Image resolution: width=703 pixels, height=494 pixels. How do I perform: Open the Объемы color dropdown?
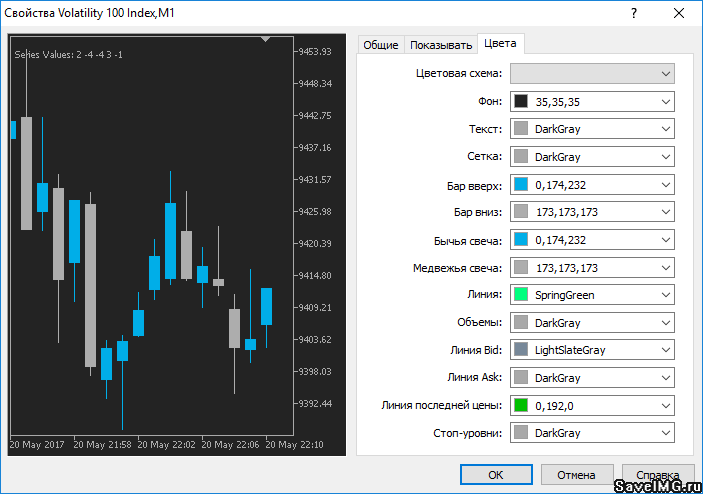(665, 323)
